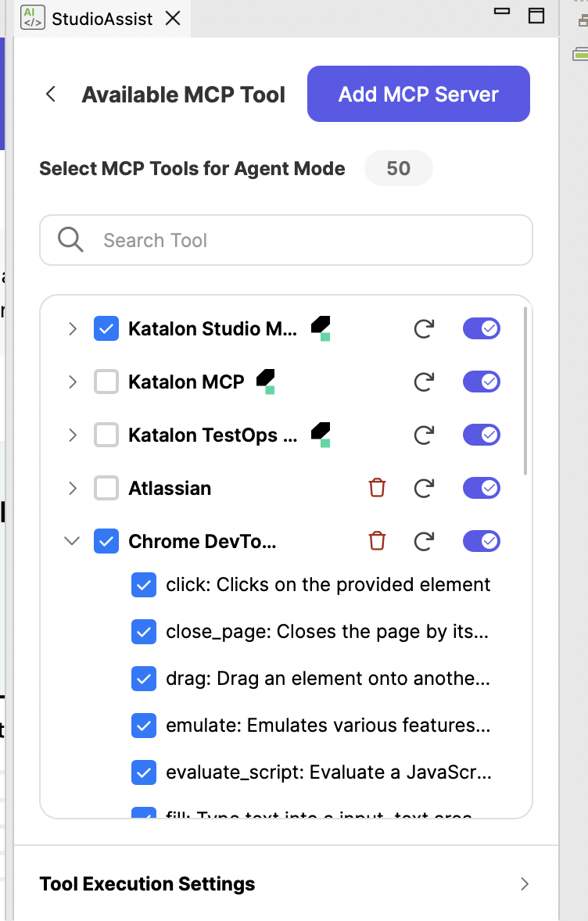Click the Tool Execution Settings label
Screen dimensions: 588x921
click(147, 884)
